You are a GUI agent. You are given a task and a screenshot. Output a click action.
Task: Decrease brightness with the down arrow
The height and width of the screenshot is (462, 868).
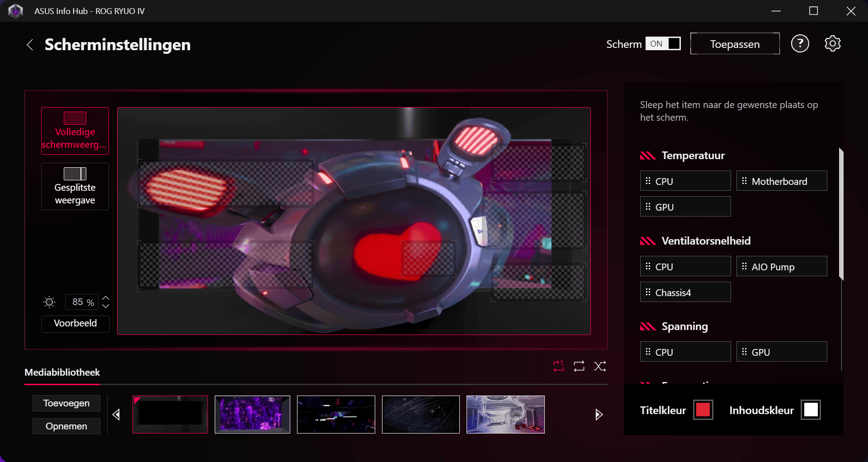[x=106, y=306]
